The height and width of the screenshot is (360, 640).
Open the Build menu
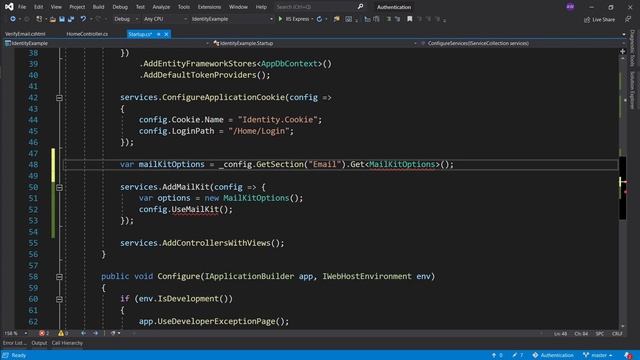coord(98,7)
